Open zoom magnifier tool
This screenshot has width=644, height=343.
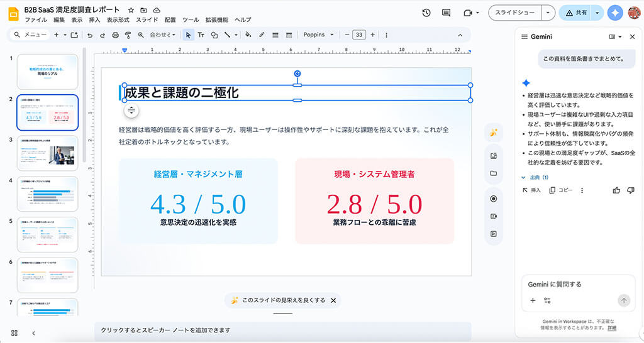141,35
